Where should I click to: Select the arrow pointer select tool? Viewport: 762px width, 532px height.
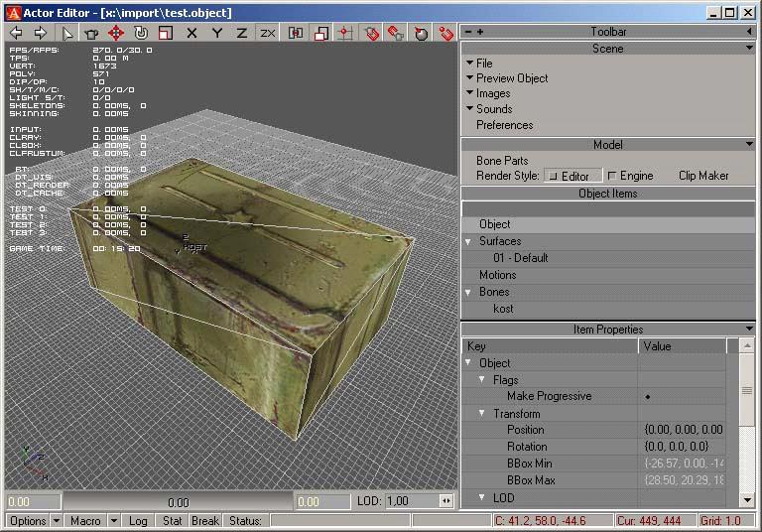[67, 33]
